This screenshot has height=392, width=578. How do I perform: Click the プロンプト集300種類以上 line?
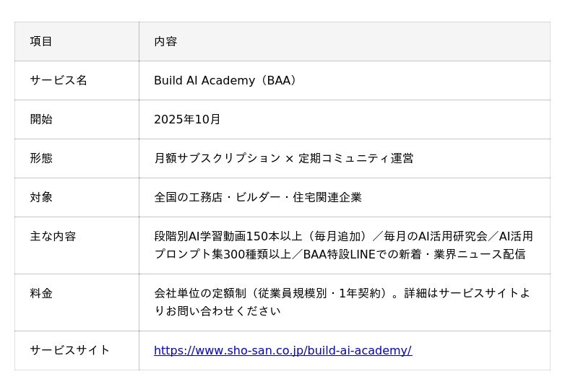click(340, 254)
